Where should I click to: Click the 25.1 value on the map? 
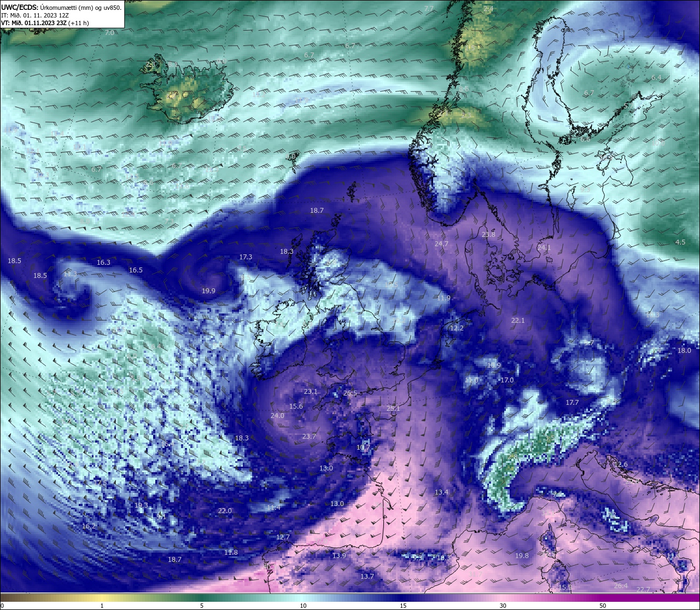point(393,409)
